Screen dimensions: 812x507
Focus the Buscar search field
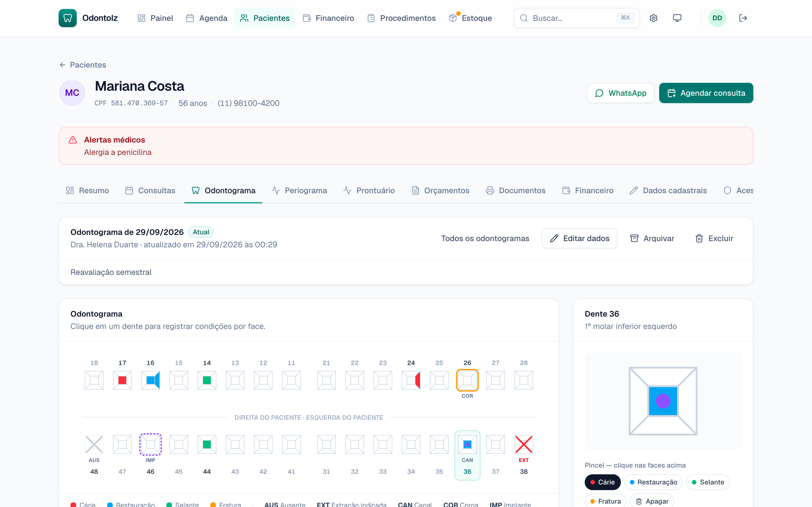577,18
